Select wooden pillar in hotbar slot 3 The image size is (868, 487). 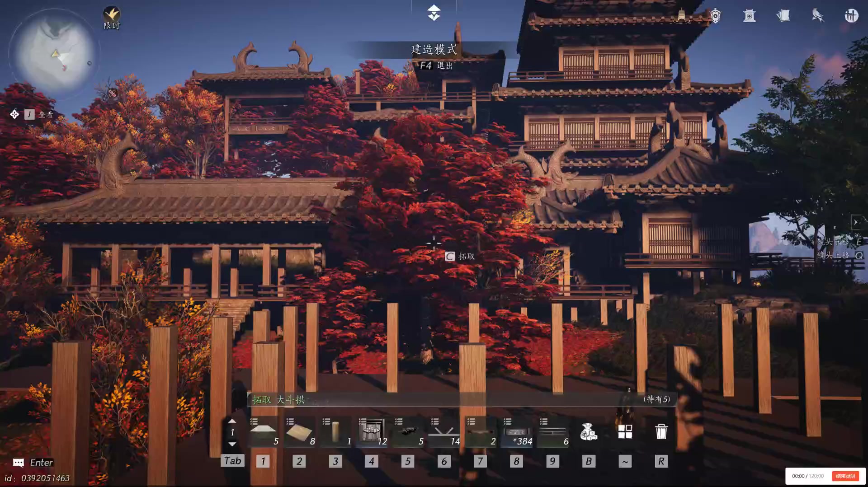pyautogui.click(x=336, y=432)
